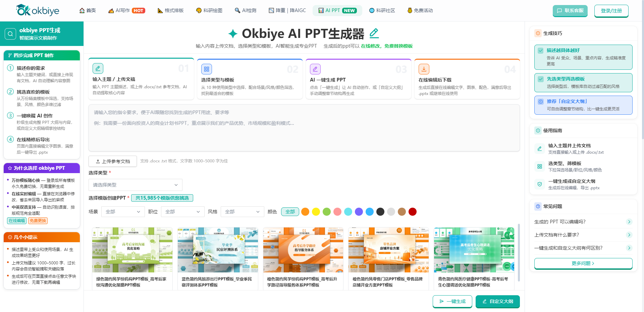This screenshot has width=644, height=312.
Task: Click the 联系客服 button
Action: coord(570,11)
